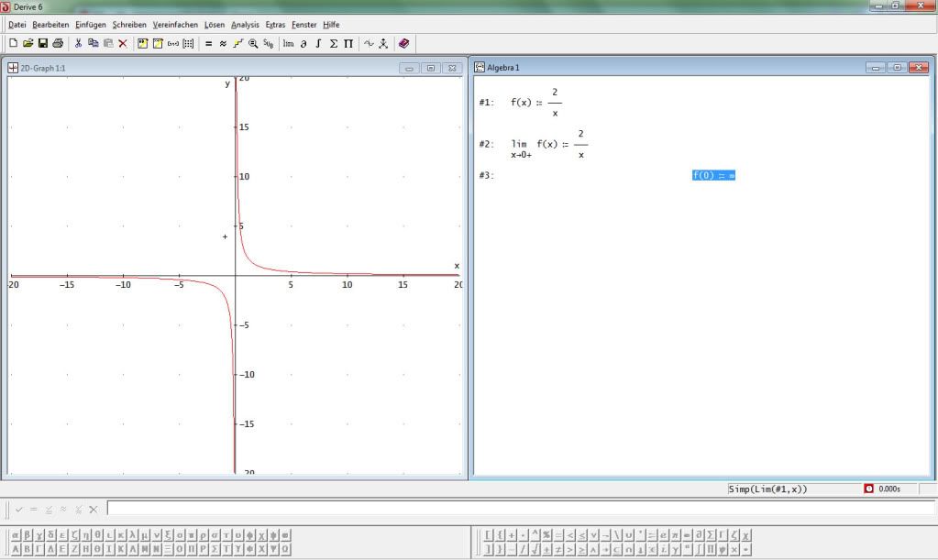Click the 0.000s timer in status bar

click(x=889, y=489)
